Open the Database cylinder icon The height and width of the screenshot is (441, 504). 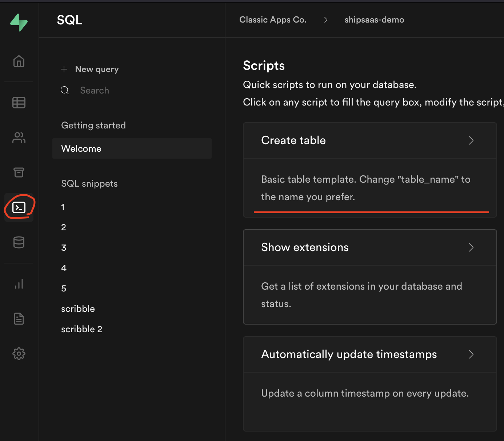[19, 242]
